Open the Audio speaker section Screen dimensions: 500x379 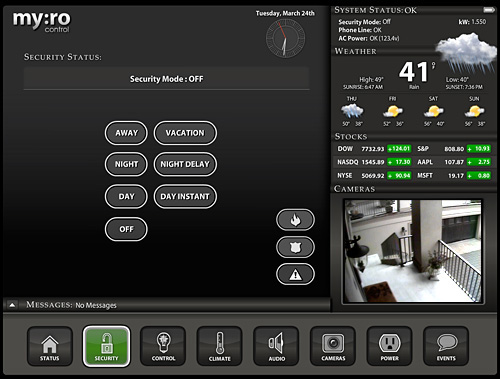(276, 346)
